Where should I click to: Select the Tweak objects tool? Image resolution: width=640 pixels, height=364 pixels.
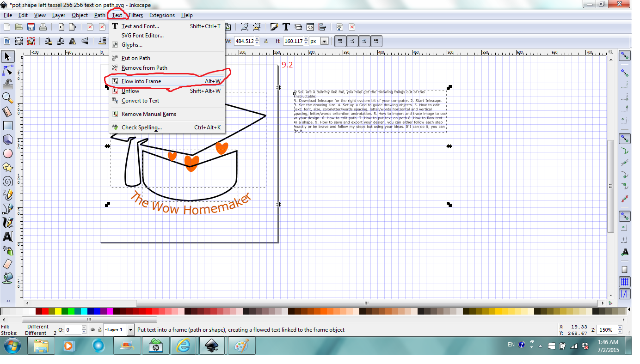(8, 84)
